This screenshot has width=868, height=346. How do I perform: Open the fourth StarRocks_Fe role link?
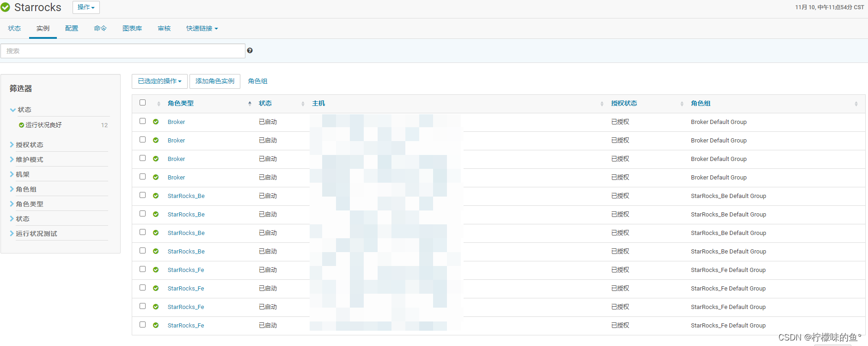(x=186, y=325)
